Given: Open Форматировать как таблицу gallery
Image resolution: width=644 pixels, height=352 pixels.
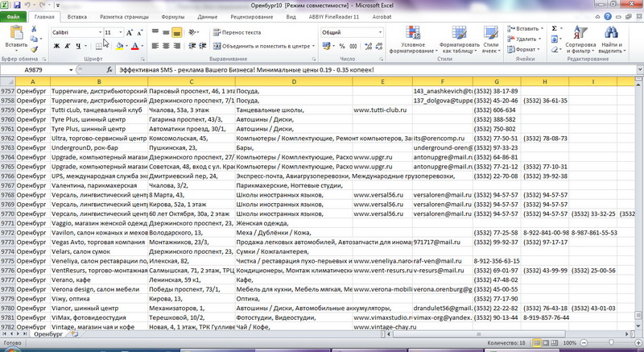Looking at the screenshot, I should 459,39.
